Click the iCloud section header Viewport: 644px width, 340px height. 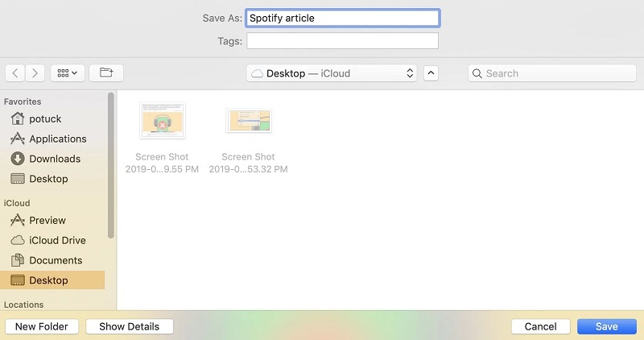(x=17, y=203)
